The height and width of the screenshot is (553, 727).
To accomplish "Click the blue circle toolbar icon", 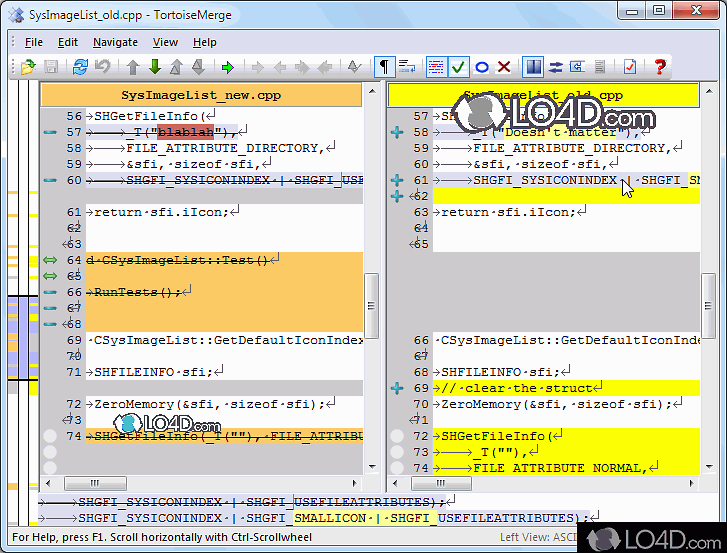I will tap(481, 67).
